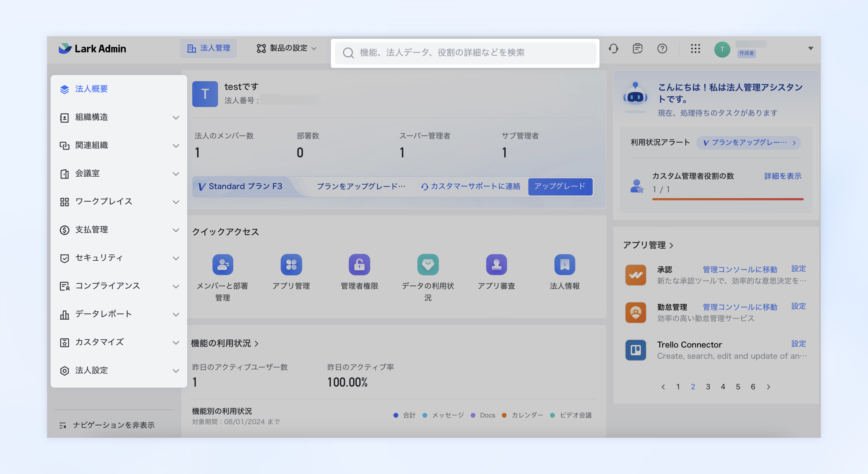Open 管理者権限 quick access icon
Image resolution: width=868 pixels, height=474 pixels.
click(x=359, y=265)
